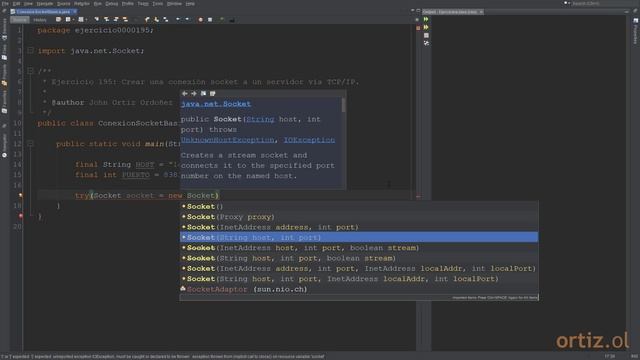Close the Output panel tab

481,12
